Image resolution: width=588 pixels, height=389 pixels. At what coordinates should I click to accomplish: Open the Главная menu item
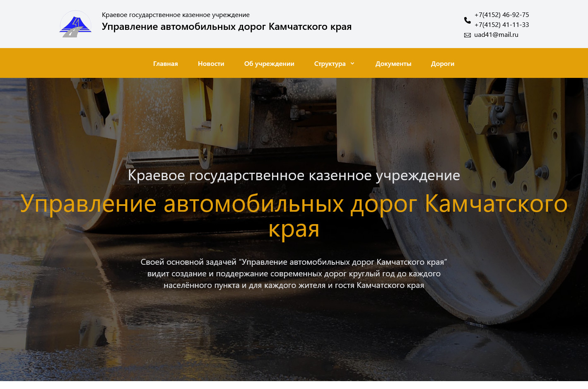[166, 63]
